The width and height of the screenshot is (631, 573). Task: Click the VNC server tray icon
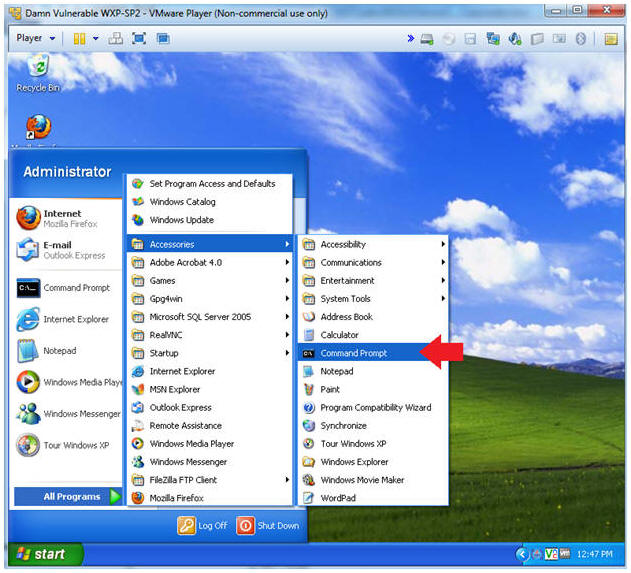pyautogui.click(x=551, y=554)
